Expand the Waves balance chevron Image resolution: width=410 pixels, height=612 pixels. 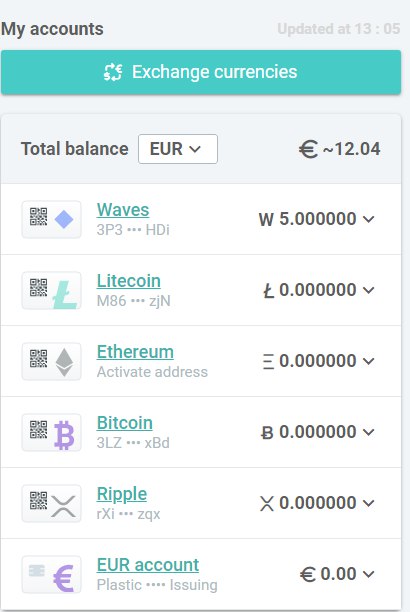pos(368,219)
